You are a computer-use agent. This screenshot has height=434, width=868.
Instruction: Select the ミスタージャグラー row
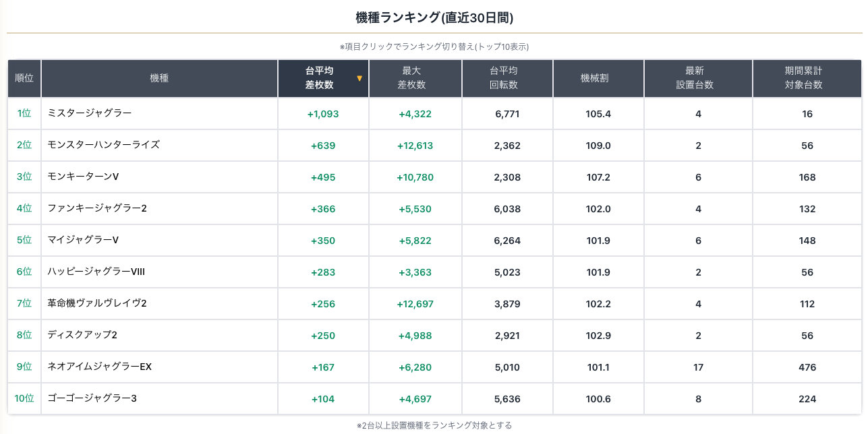(90, 113)
